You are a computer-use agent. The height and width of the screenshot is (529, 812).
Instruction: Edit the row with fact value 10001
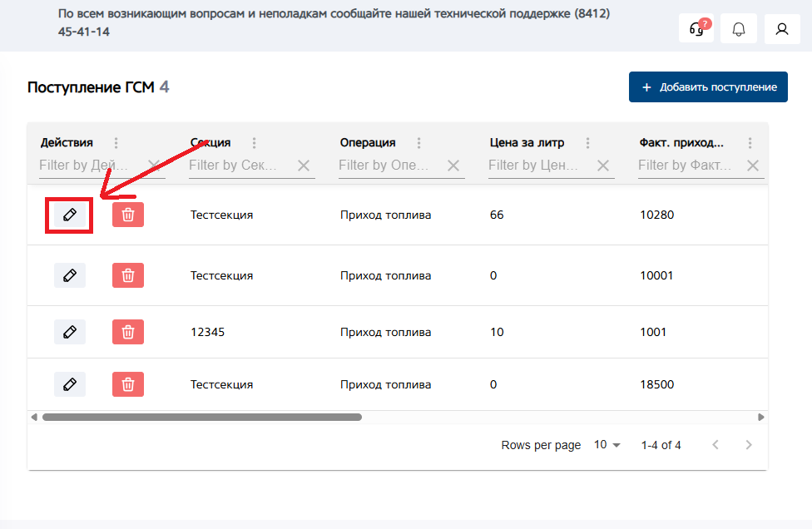(x=70, y=275)
